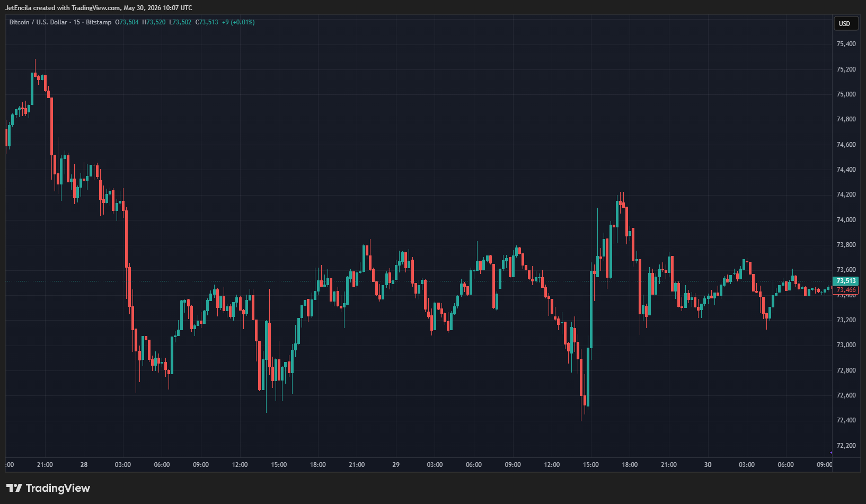Click the 28 date marker on time axis
Viewport: 866px width, 504px height.
(84, 465)
